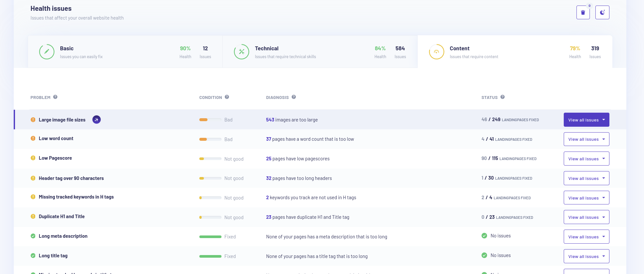Click 0 / 23 landingpages fixed status

coord(507,217)
